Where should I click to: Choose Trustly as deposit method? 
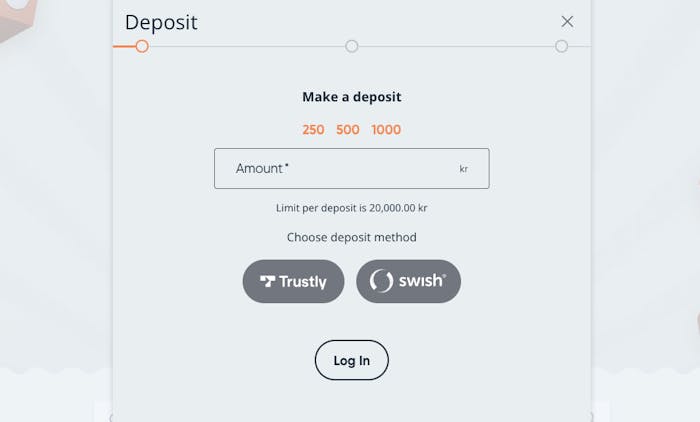click(294, 281)
